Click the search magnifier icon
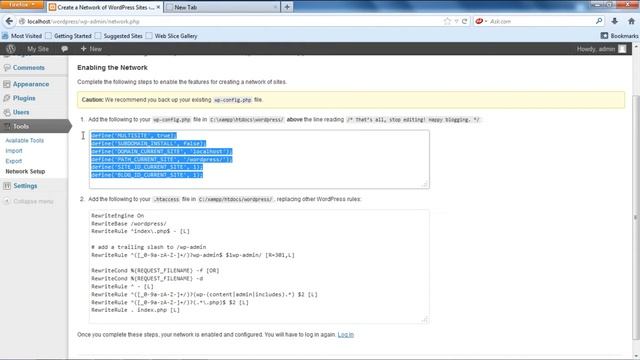The width and height of the screenshot is (640, 360). [x=599, y=21]
